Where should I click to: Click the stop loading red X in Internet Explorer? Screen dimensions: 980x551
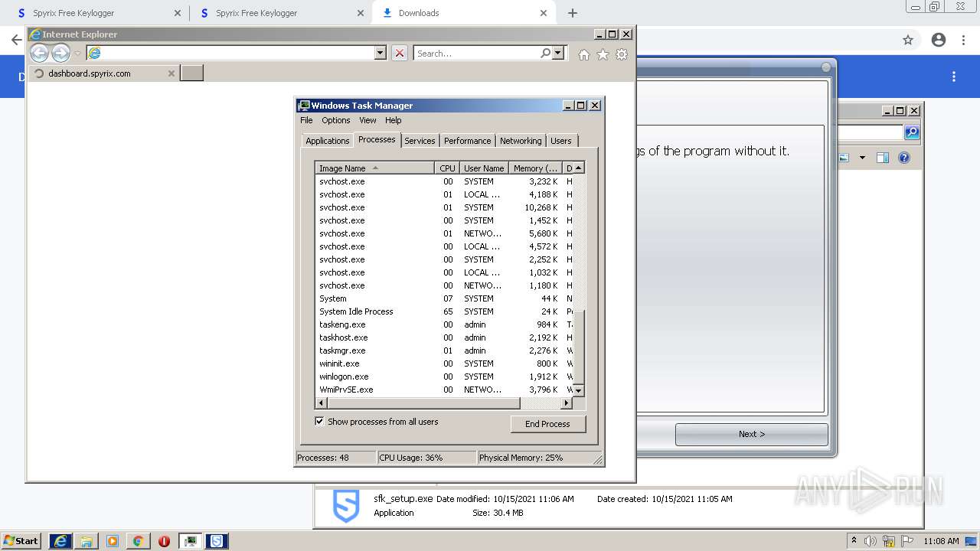pyautogui.click(x=400, y=53)
